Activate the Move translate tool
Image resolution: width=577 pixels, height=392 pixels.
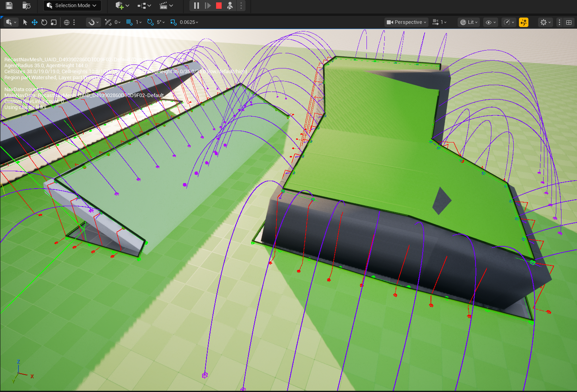(x=35, y=22)
